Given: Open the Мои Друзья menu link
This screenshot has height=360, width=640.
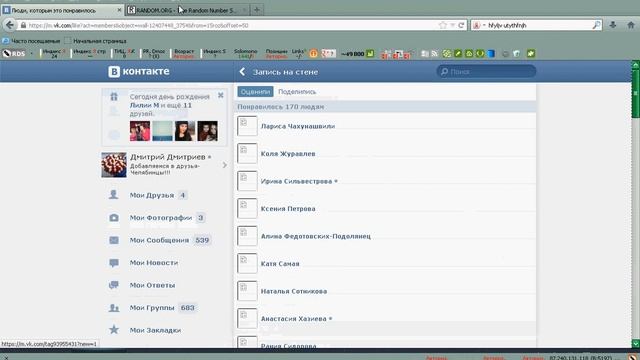Looking at the screenshot, I should tap(152, 195).
